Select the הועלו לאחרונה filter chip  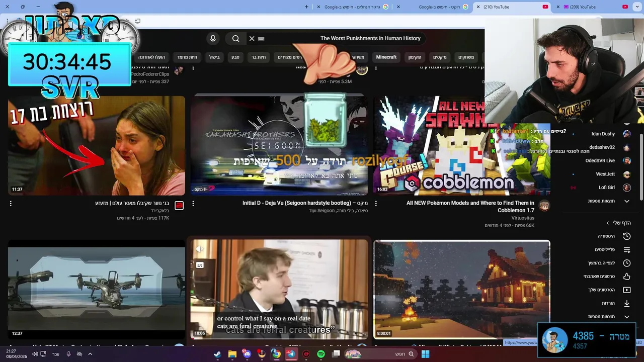(x=151, y=57)
